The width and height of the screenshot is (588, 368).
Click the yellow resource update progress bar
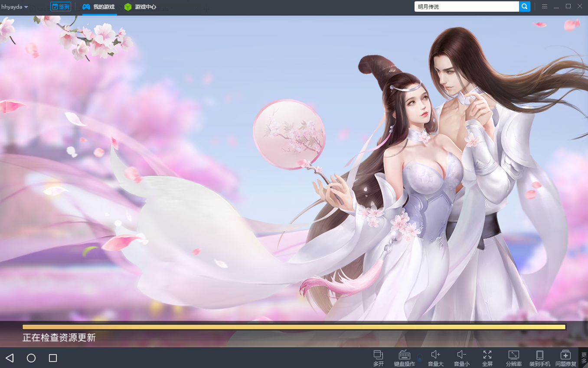[x=294, y=327]
